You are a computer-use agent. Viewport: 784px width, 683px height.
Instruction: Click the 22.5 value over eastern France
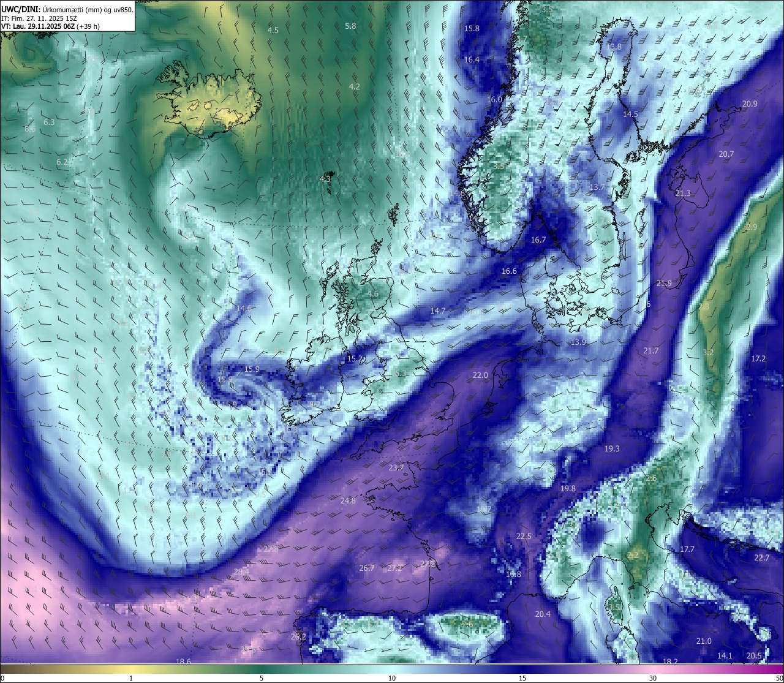pyautogui.click(x=524, y=536)
